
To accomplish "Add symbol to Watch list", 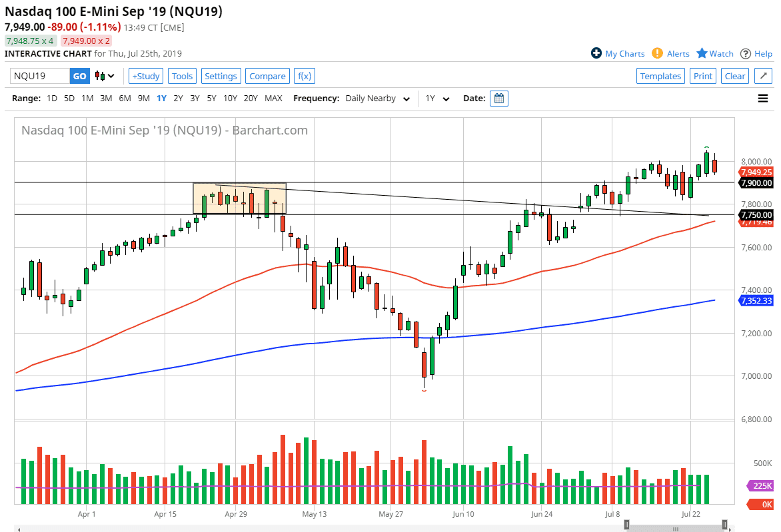I will 715,54.
